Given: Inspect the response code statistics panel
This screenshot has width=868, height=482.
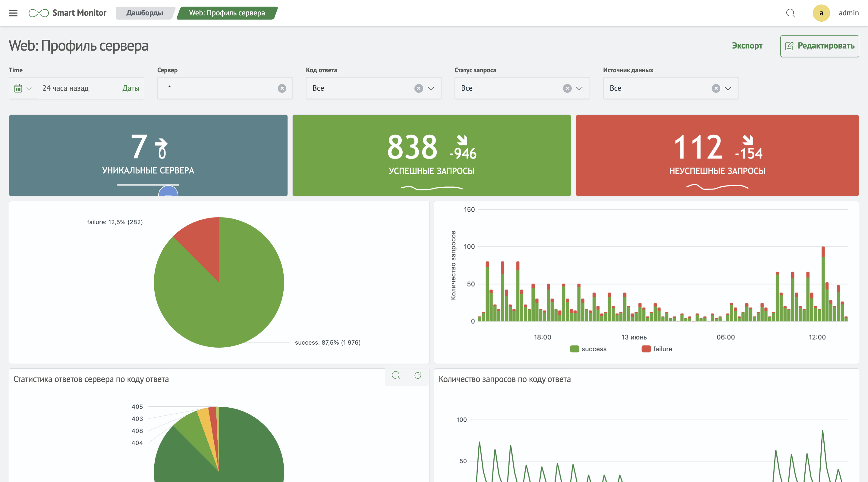Looking at the screenshot, I should [396, 375].
